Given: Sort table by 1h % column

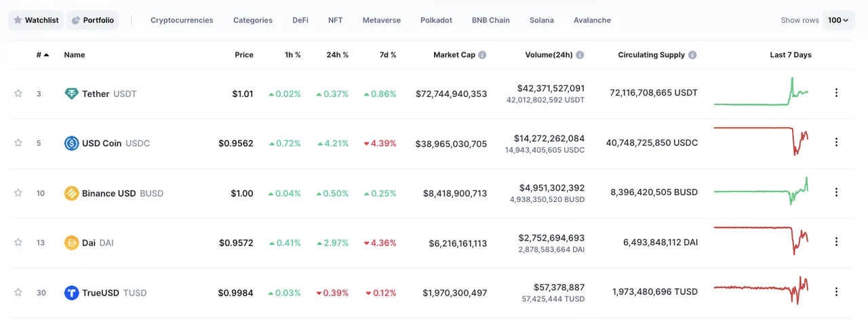Looking at the screenshot, I should point(292,55).
